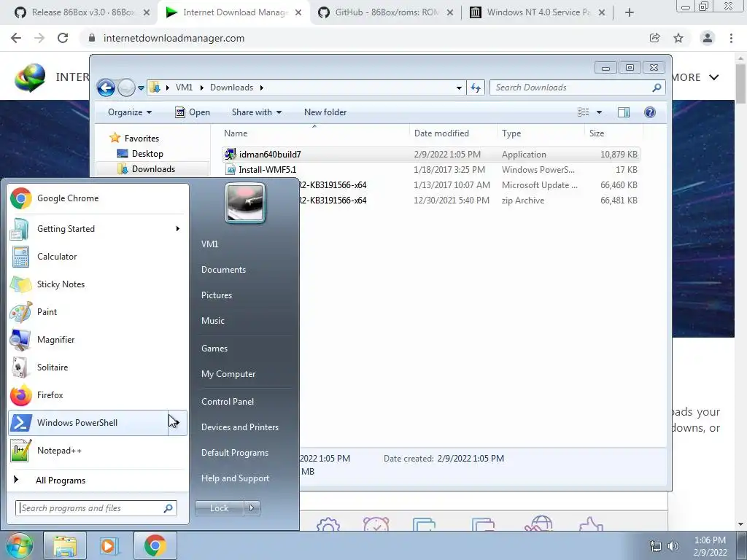
Task: Expand Windows PowerShell jump list arrow
Action: [177, 423]
